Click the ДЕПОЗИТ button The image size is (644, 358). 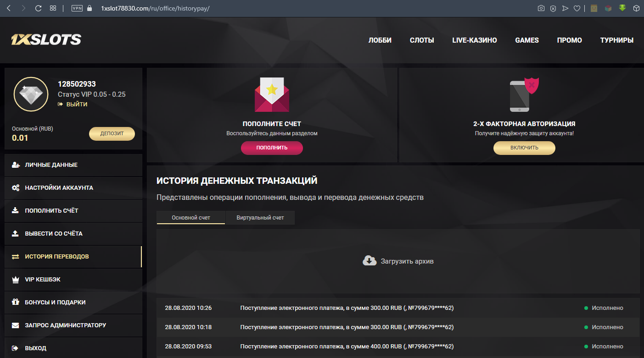click(112, 134)
